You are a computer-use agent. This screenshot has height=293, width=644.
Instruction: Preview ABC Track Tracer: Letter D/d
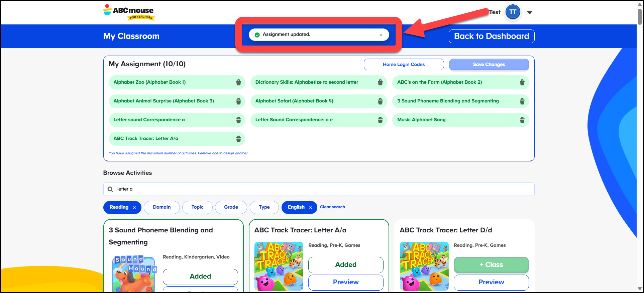491,282
